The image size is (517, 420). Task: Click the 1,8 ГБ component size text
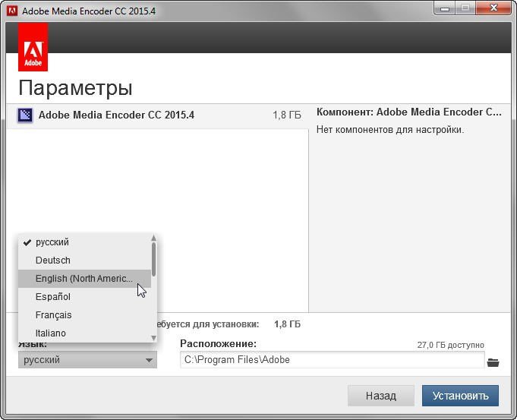pyautogui.click(x=287, y=115)
